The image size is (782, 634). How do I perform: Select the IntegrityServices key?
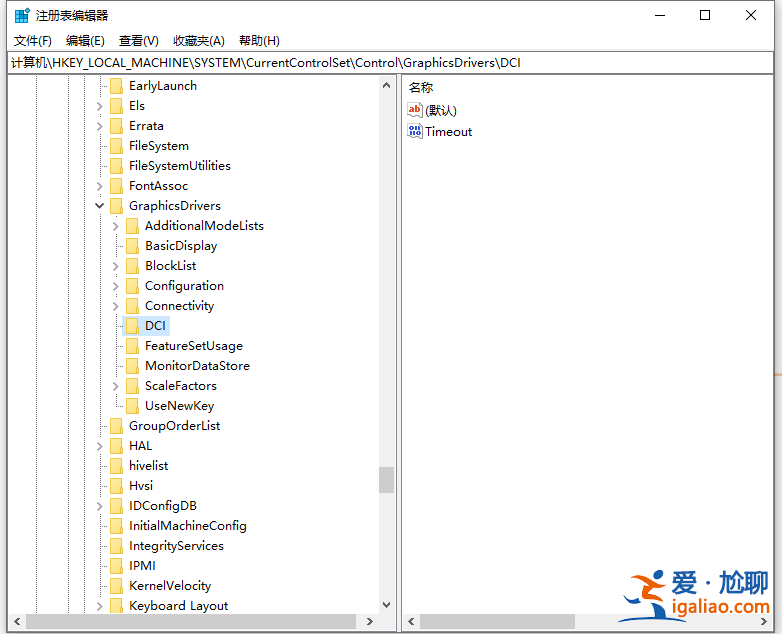[176, 546]
